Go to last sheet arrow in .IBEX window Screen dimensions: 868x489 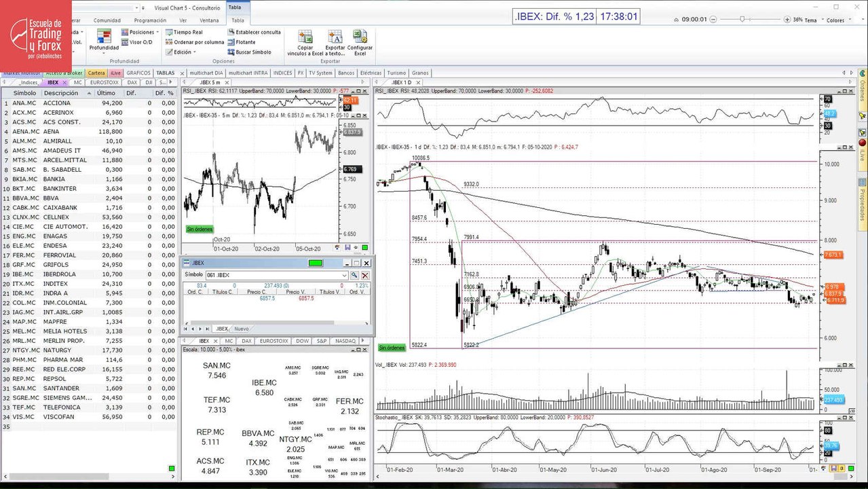[207, 329]
